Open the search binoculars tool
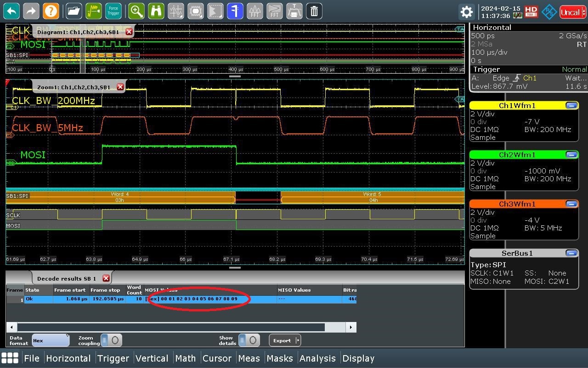Screen dimensions: 588x368 point(156,11)
